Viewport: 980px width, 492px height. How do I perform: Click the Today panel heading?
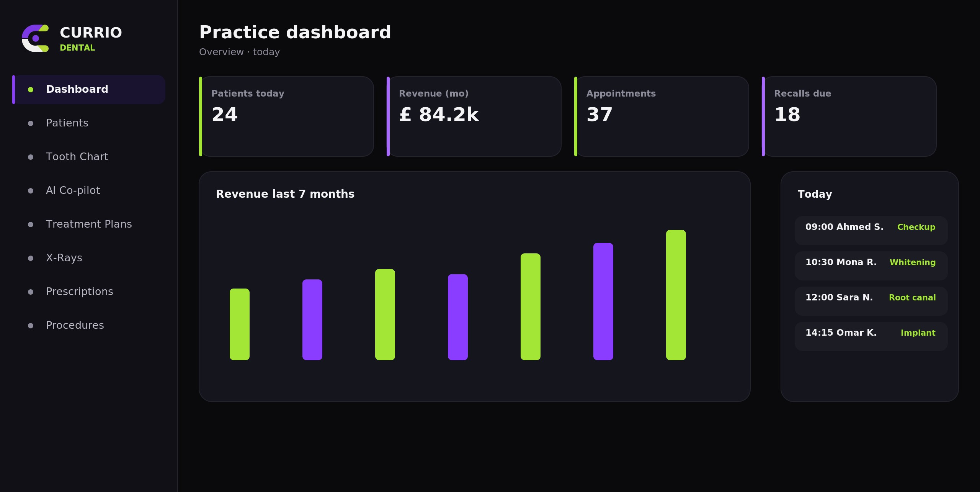815,194
